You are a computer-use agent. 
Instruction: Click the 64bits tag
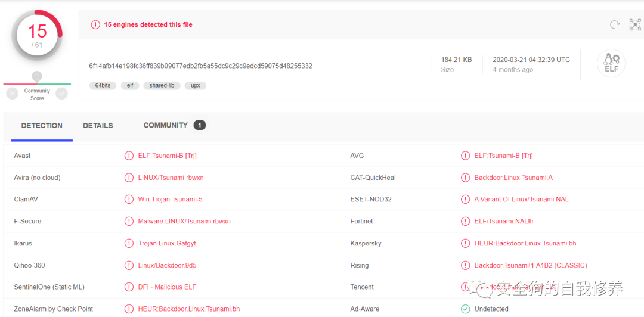point(103,86)
